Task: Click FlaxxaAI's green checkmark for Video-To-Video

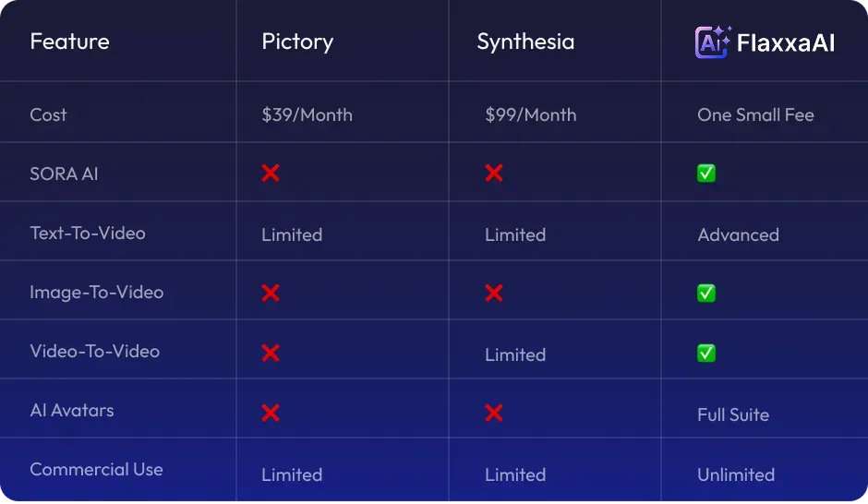Action: (x=706, y=353)
